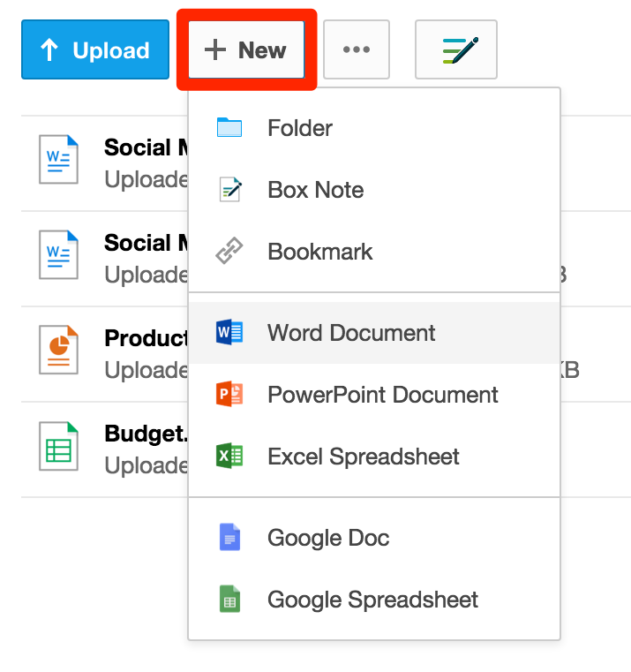The image size is (631, 672).
Task: Click the Bookmark chain-link icon
Action: [x=229, y=252]
